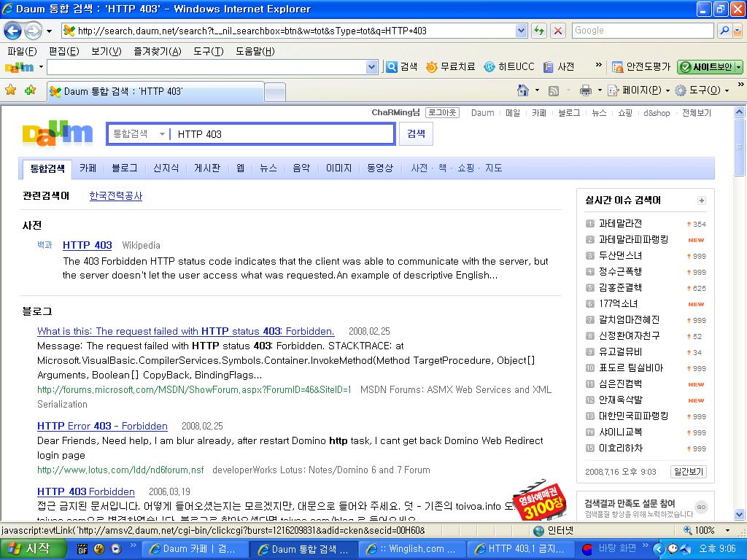747x560 pixels.
Task: Open recent pages dropdown next to Forward
Action: coord(49,31)
